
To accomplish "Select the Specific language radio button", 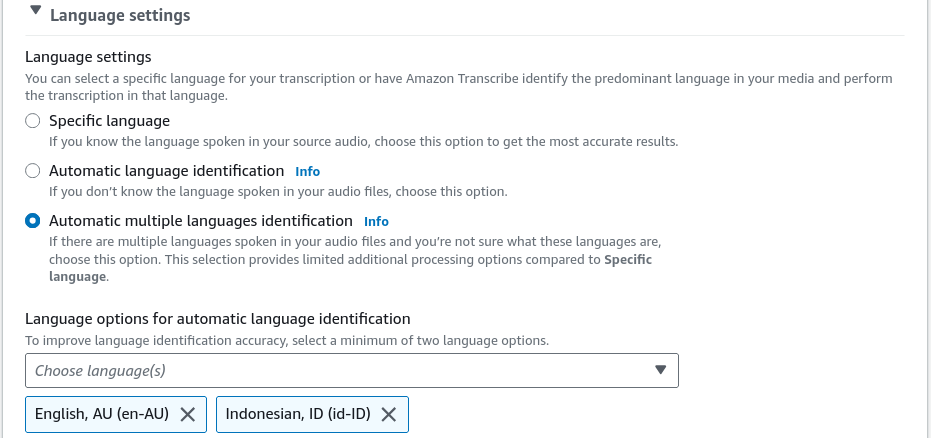I will coord(33,121).
